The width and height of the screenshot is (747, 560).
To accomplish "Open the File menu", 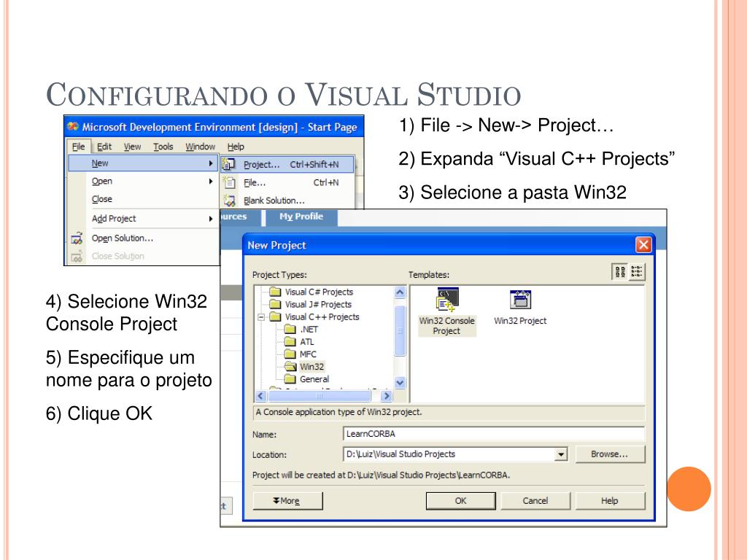I will 78,147.
